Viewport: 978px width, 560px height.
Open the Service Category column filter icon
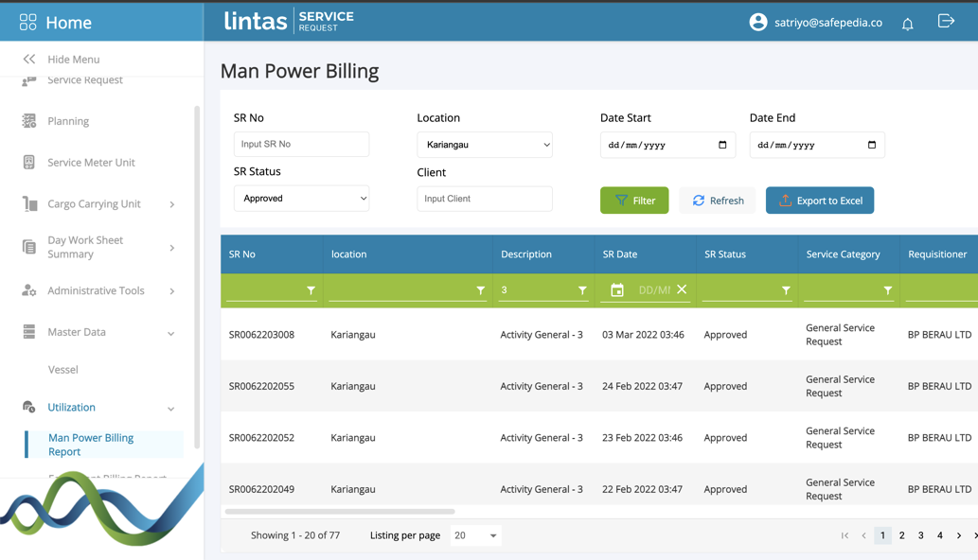click(x=887, y=290)
